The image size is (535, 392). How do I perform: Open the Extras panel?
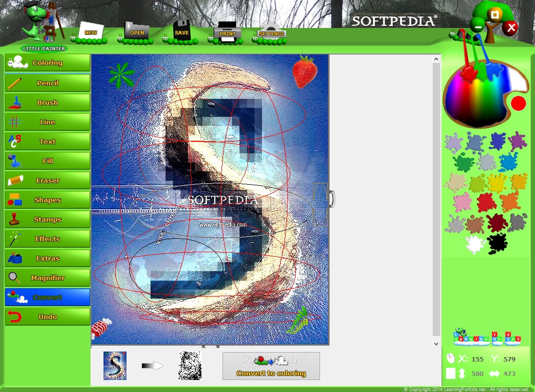[x=47, y=258]
